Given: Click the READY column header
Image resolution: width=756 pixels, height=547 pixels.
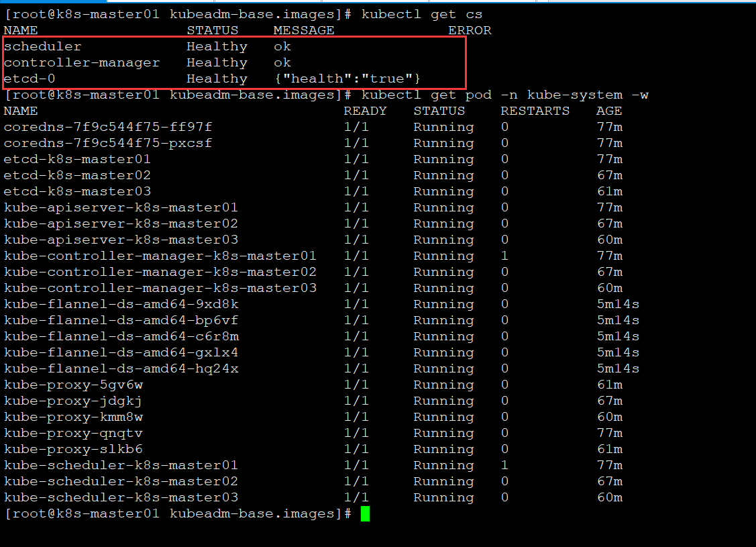Looking at the screenshot, I should pyautogui.click(x=365, y=111).
